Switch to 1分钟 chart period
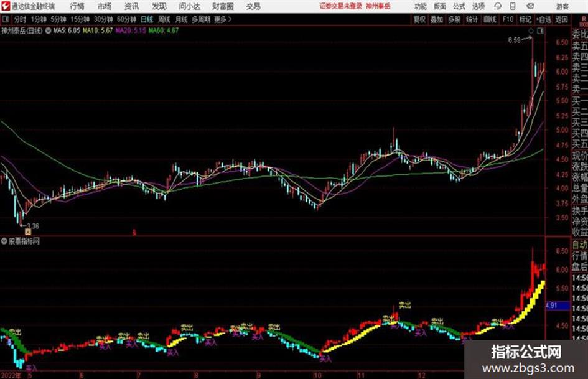This screenshot has height=379, width=588. point(38,19)
